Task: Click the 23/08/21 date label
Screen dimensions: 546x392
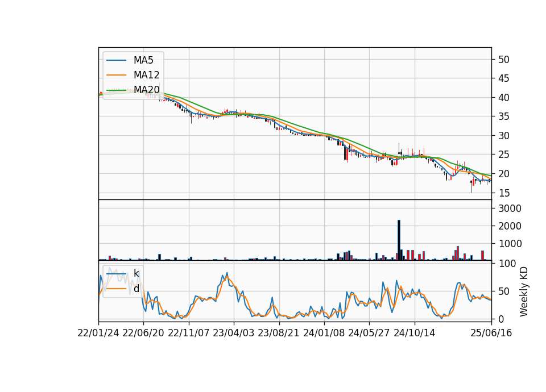Action: coord(279,333)
